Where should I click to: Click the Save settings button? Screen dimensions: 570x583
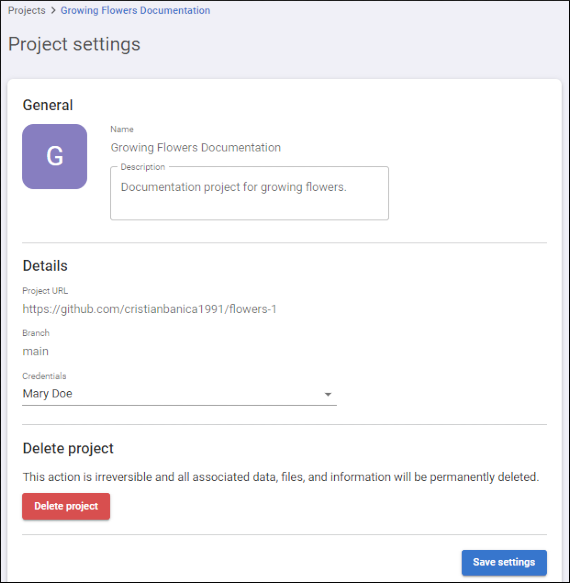pyautogui.click(x=504, y=562)
